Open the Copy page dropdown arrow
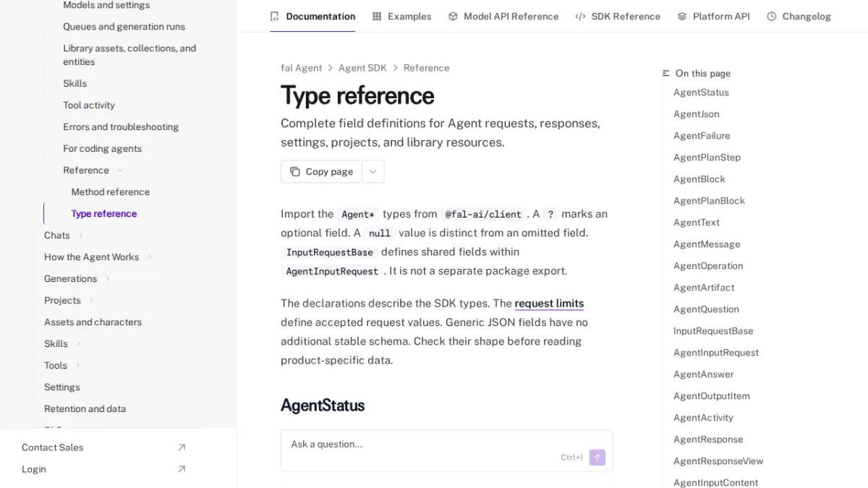 click(373, 171)
